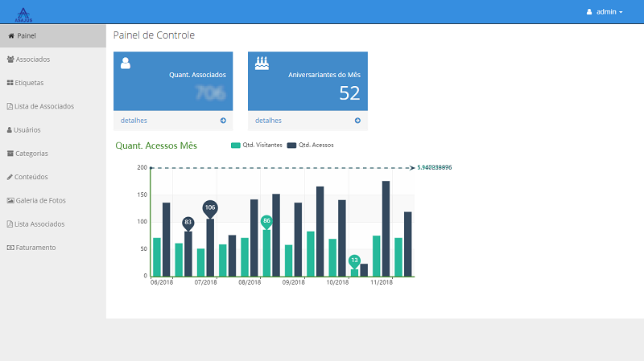Open Associados from the sidebar
644x361 pixels.
[53, 59]
